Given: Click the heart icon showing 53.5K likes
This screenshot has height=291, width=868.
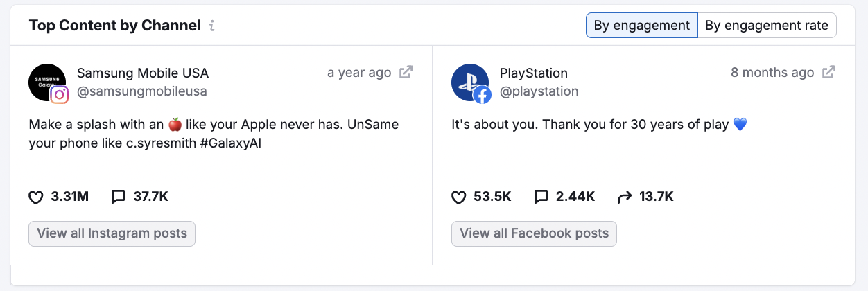Looking at the screenshot, I should (x=458, y=197).
